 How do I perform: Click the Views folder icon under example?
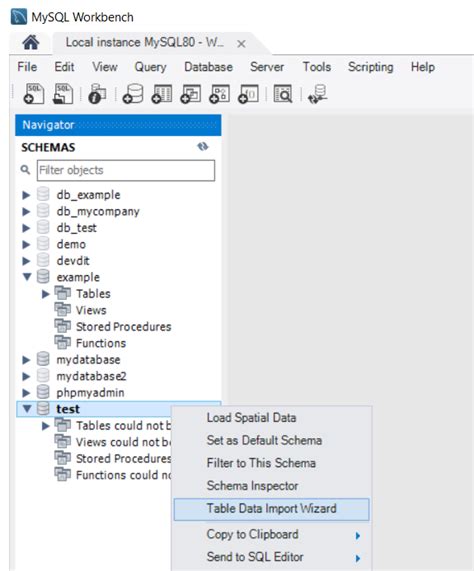coord(63,310)
